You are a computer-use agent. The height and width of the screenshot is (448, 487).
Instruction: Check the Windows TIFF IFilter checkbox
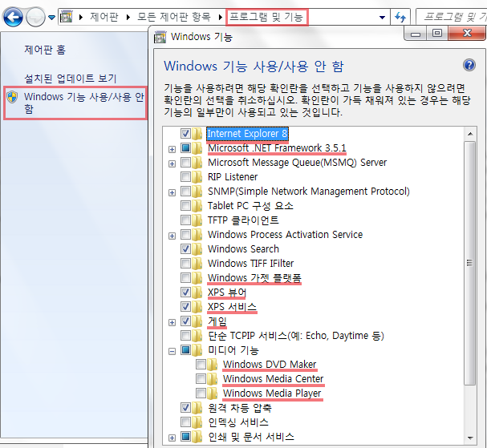pos(185,264)
